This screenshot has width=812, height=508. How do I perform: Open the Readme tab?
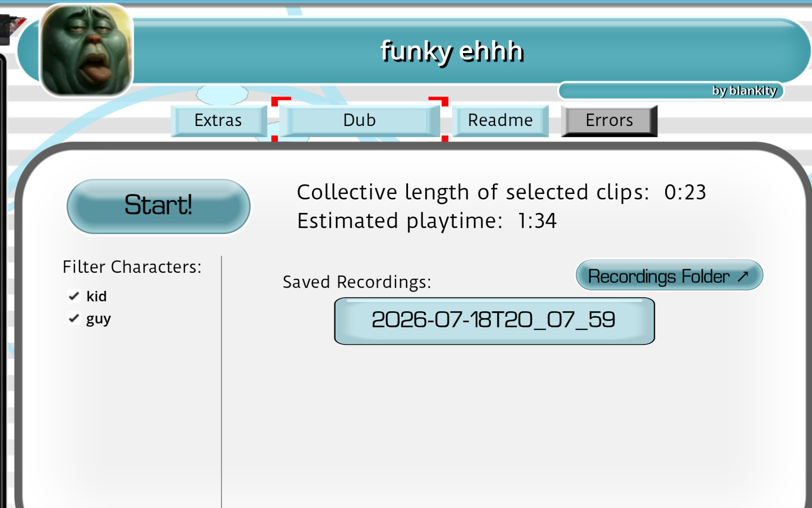pyautogui.click(x=501, y=121)
